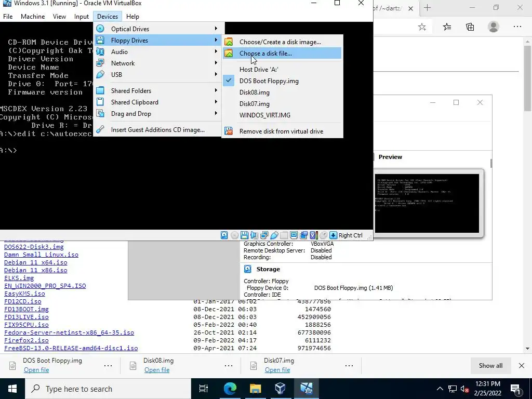532x399 pixels.
Task: Open Debian_11_x64.iso link
Action: coord(36,262)
